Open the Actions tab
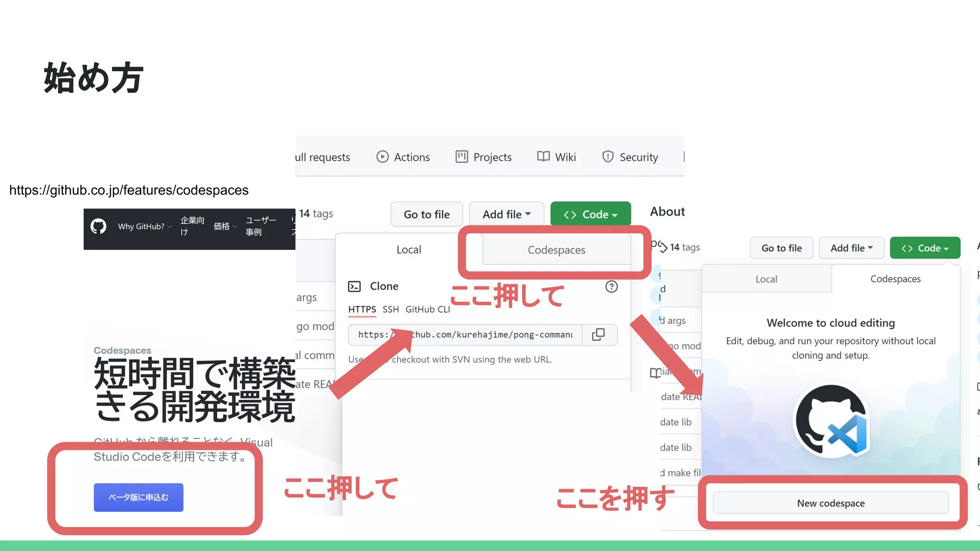 pos(403,157)
